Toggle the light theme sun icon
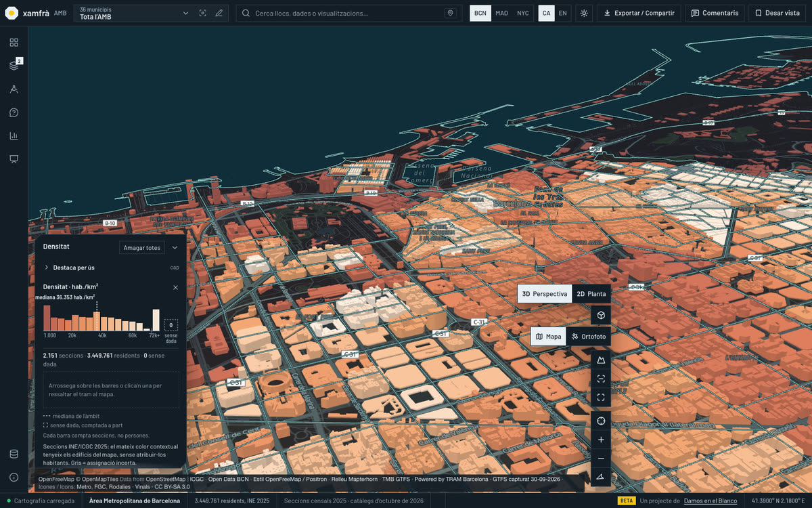Screen dimensions: 812x508 pyautogui.click(x=584, y=13)
